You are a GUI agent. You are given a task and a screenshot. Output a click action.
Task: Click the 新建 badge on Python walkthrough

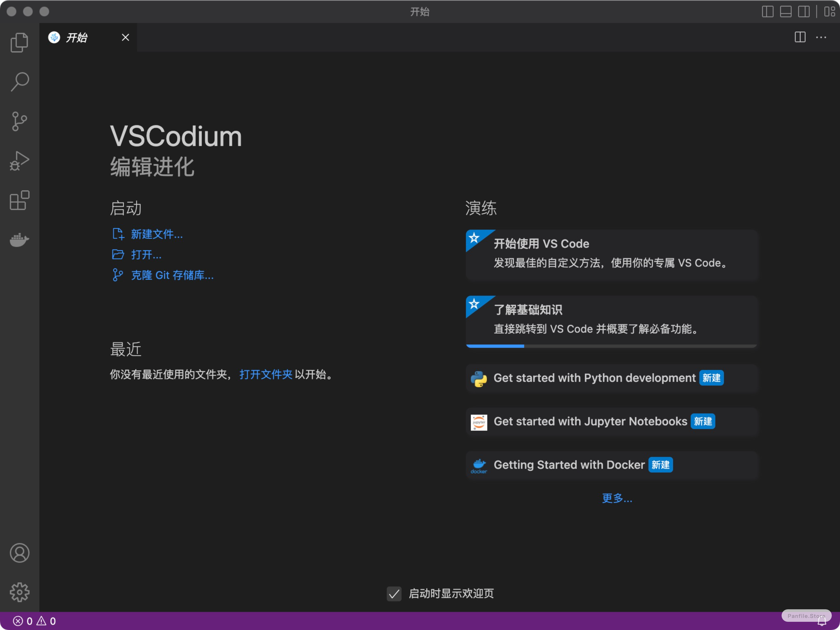[x=711, y=378]
